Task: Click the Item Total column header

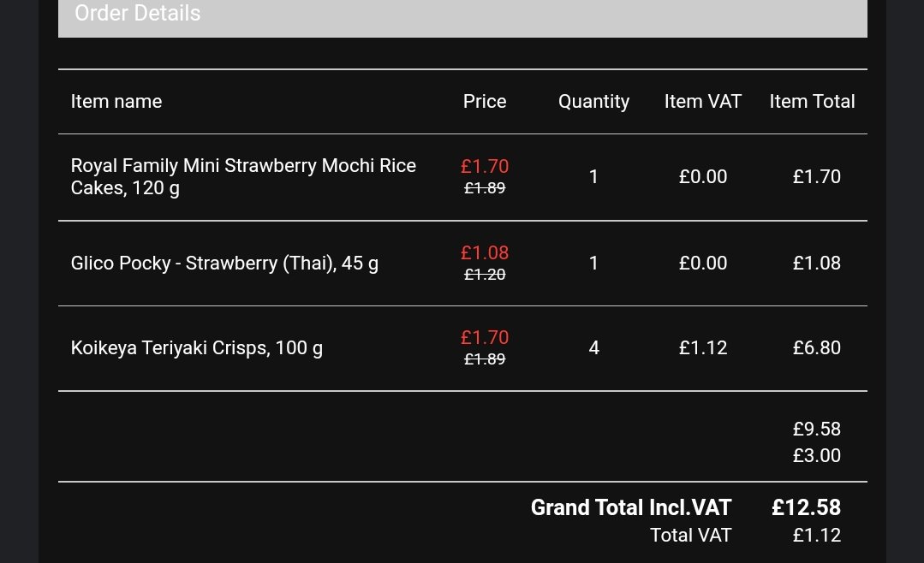Action: [812, 102]
